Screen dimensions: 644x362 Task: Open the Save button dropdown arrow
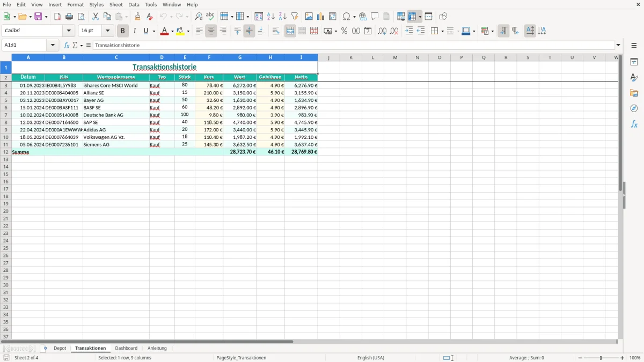(x=46, y=17)
